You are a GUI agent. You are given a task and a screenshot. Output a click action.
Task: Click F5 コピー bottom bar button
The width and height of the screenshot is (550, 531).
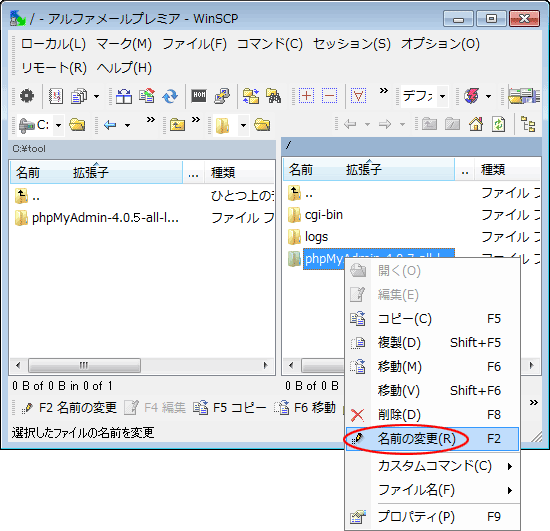(230, 408)
